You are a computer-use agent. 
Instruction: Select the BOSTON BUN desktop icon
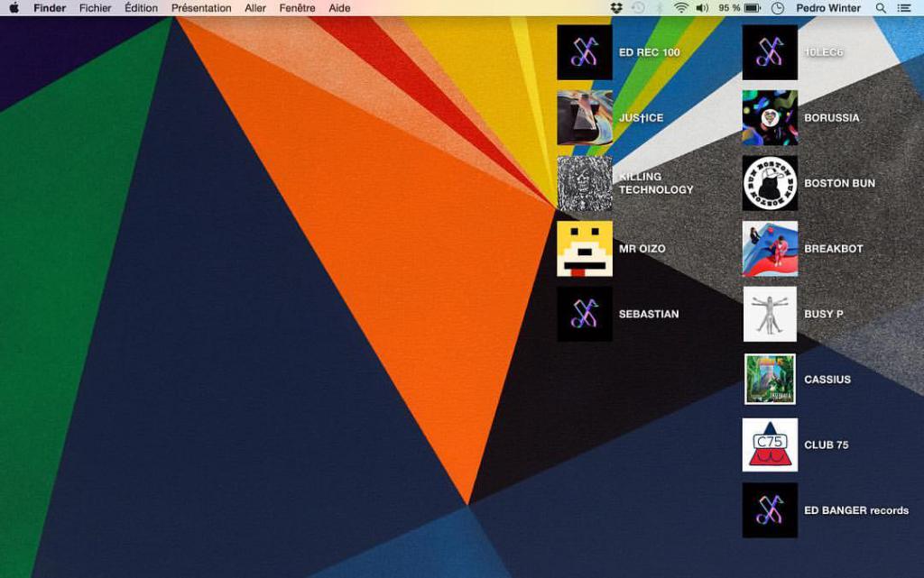coord(770,183)
